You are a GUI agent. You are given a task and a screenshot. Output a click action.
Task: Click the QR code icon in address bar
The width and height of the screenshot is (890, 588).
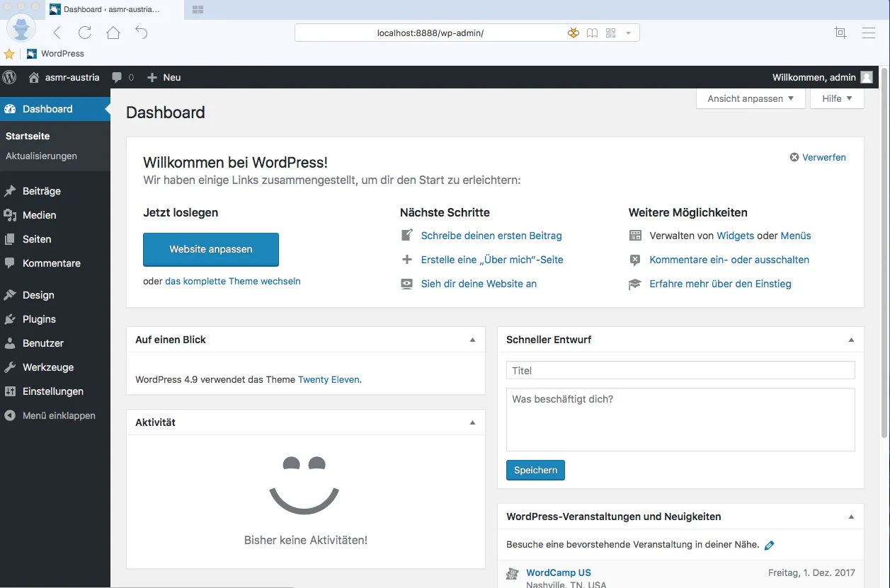coord(610,33)
